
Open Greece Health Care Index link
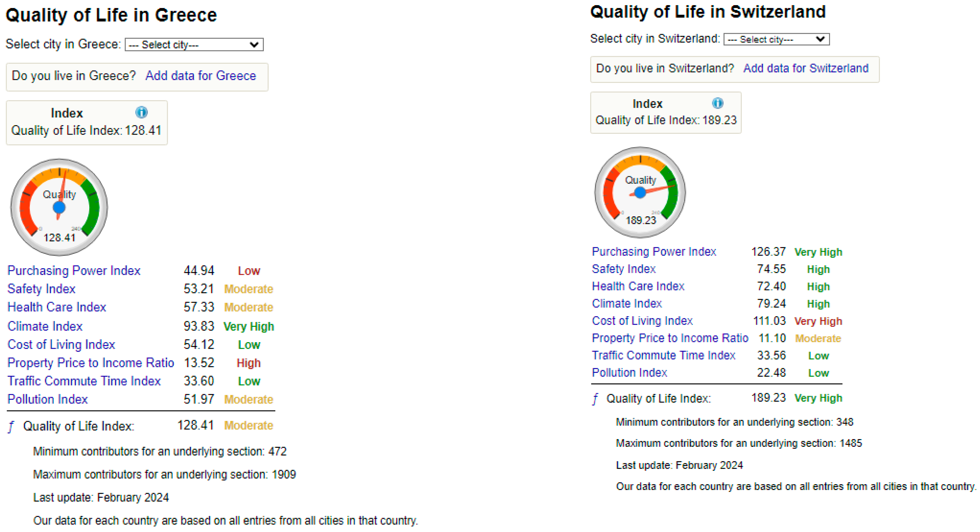tap(57, 307)
